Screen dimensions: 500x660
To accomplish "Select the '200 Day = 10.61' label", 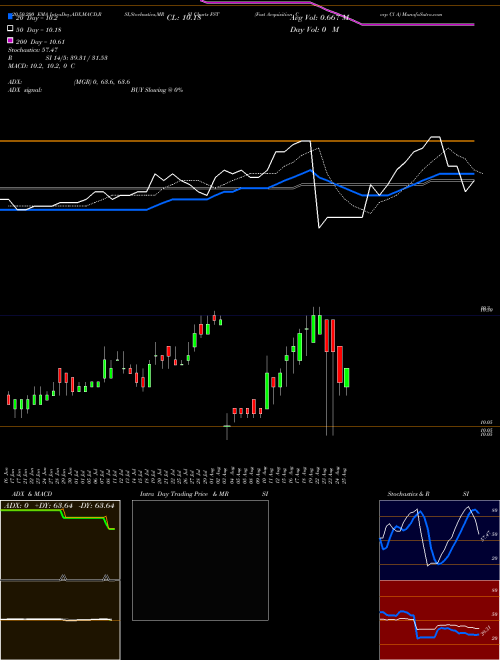I will [40, 42].
